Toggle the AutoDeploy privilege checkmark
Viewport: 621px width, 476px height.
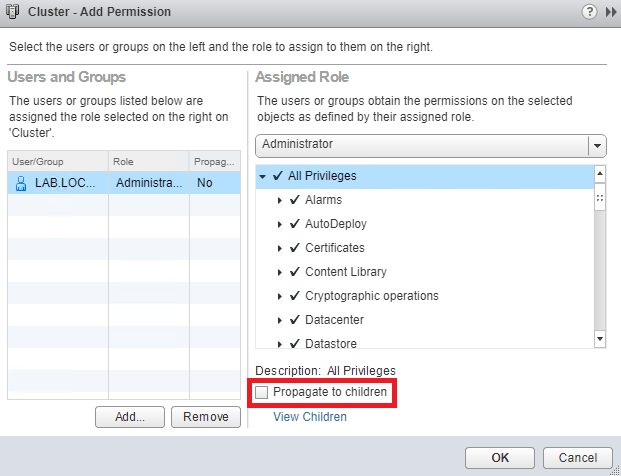295,224
